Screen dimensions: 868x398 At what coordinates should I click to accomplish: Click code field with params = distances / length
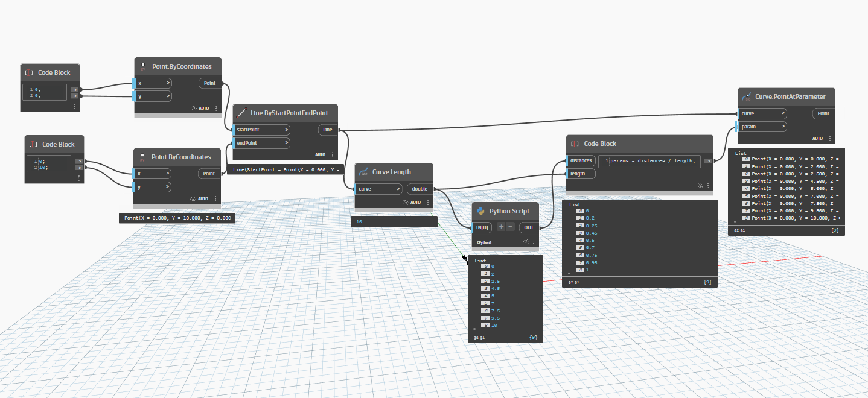click(649, 161)
